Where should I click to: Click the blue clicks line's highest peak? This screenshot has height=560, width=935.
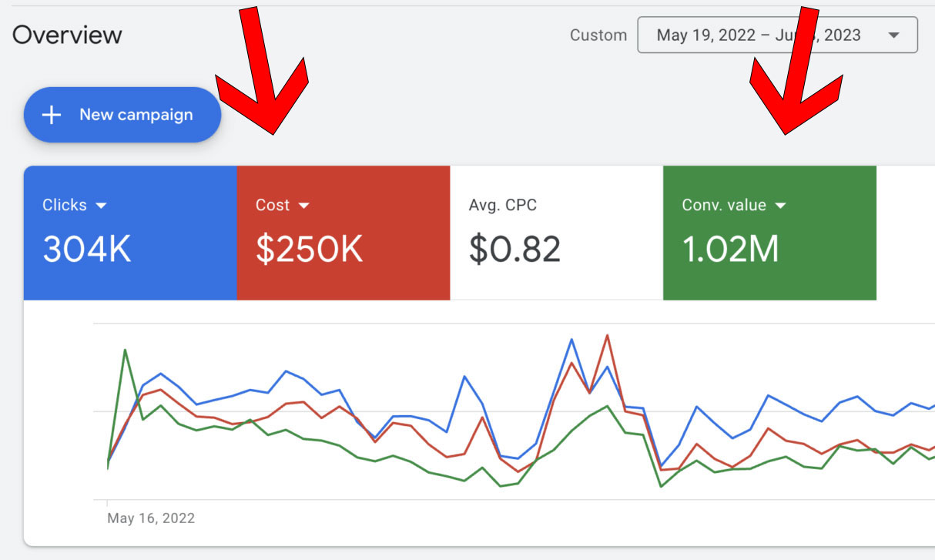coord(571,339)
